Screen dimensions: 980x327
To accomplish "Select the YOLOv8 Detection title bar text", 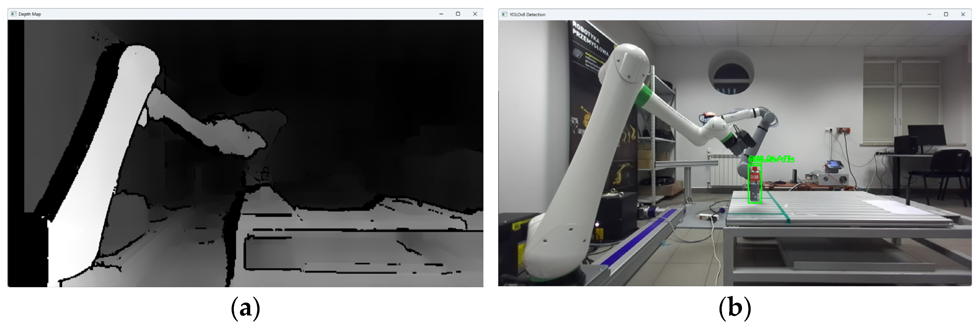I will [x=527, y=14].
